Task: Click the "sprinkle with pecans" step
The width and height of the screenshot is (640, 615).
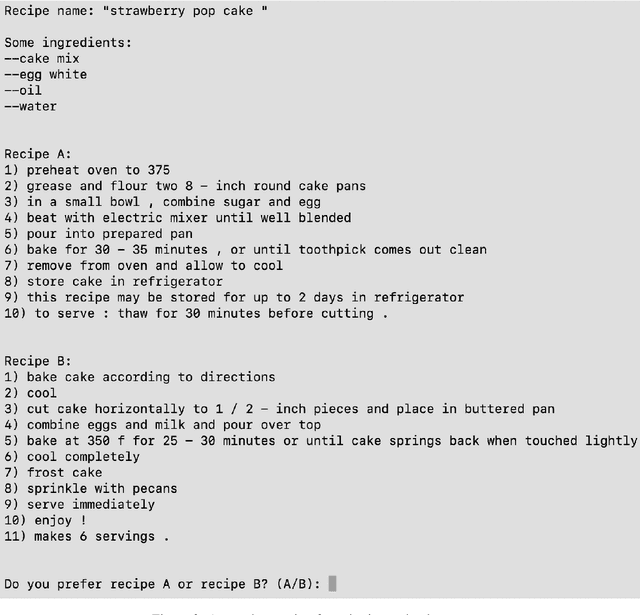Action: [92, 488]
